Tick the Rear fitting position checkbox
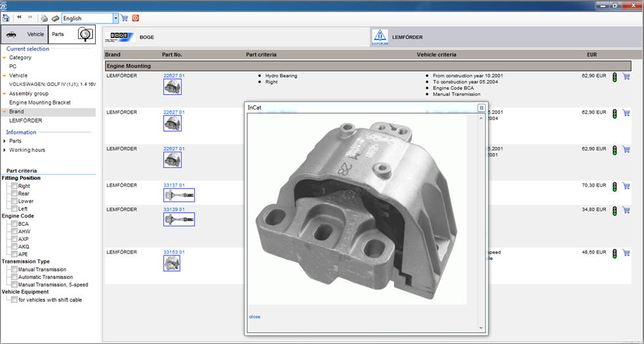Viewport: 644px width, 344px height. tap(14, 193)
